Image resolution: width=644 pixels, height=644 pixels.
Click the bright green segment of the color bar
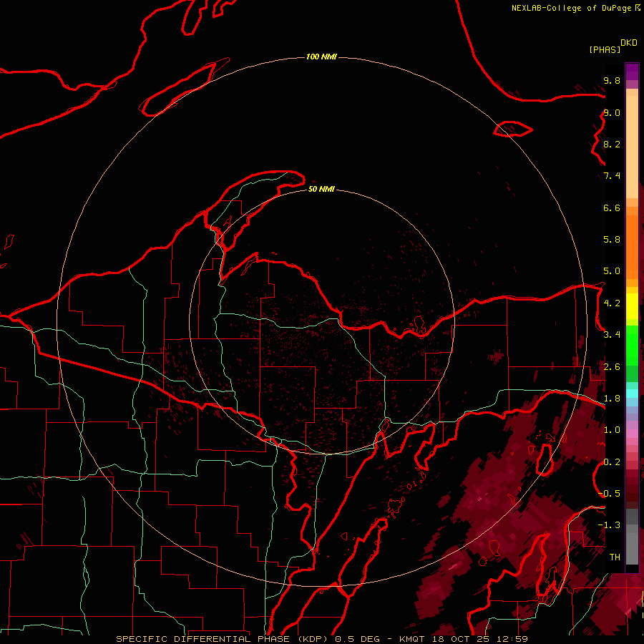point(632,345)
